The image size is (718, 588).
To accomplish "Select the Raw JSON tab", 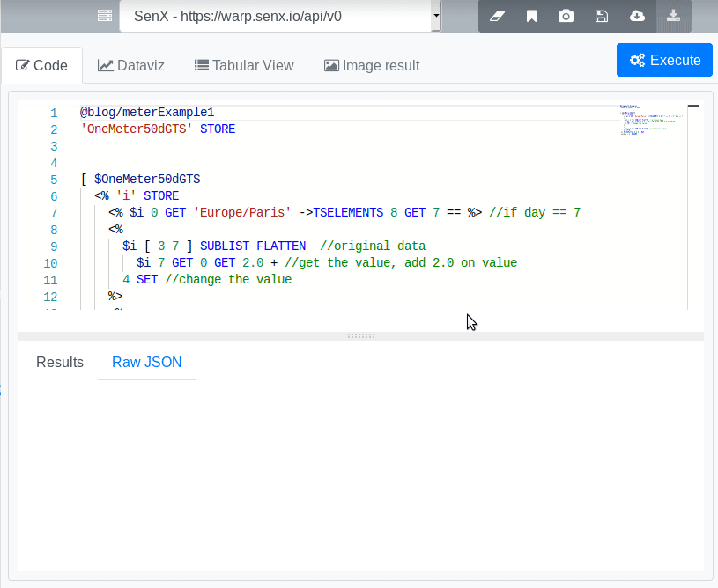I will click(x=147, y=362).
